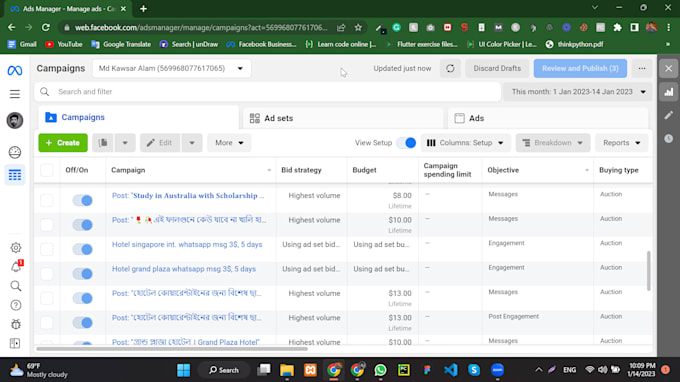Expand the Edit options arrow

coord(192,143)
